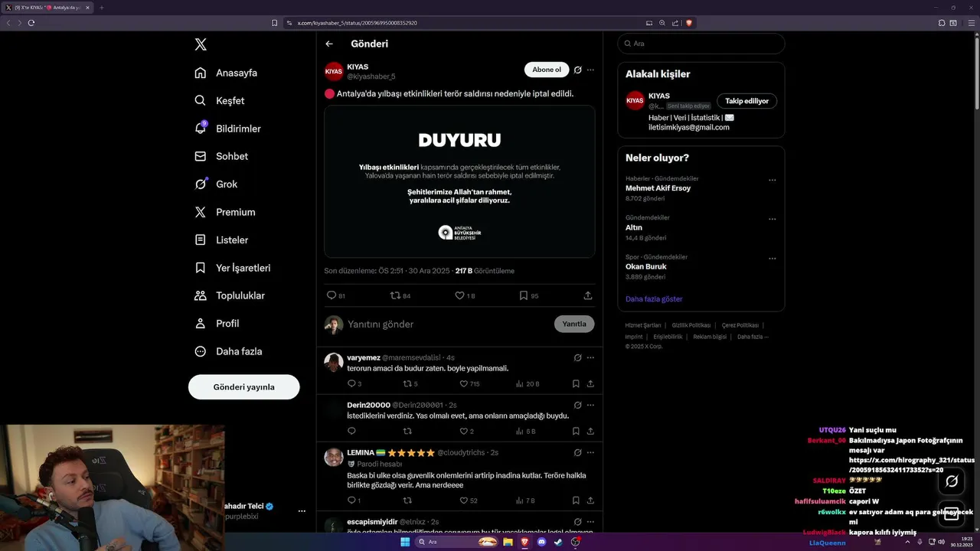Repost Derin20000's reply
The width and height of the screenshot is (980, 551).
[x=407, y=432]
